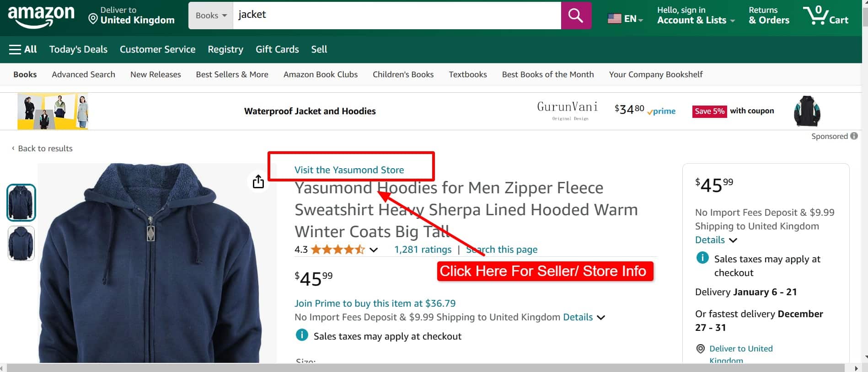Expand the rating breakdown chevron next to stars

coord(374,250)
